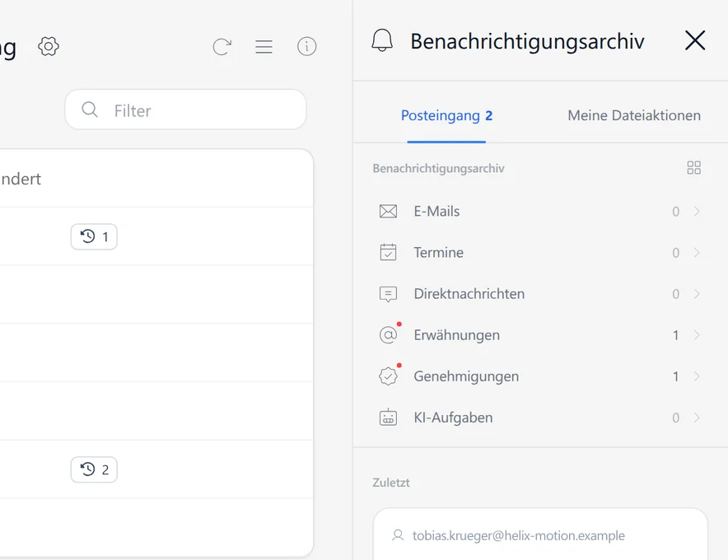Open the Direktnachrichten category

click(540, 294)
